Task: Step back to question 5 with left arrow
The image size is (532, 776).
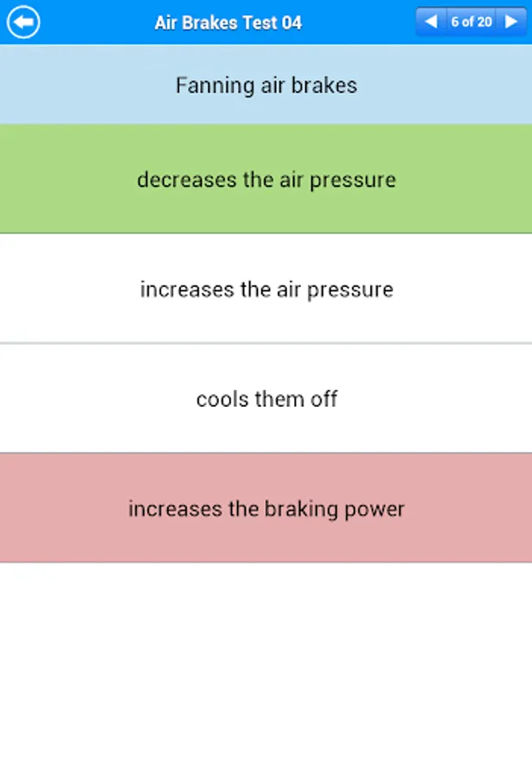Action: pyautogui.click(x=431, y=22)
